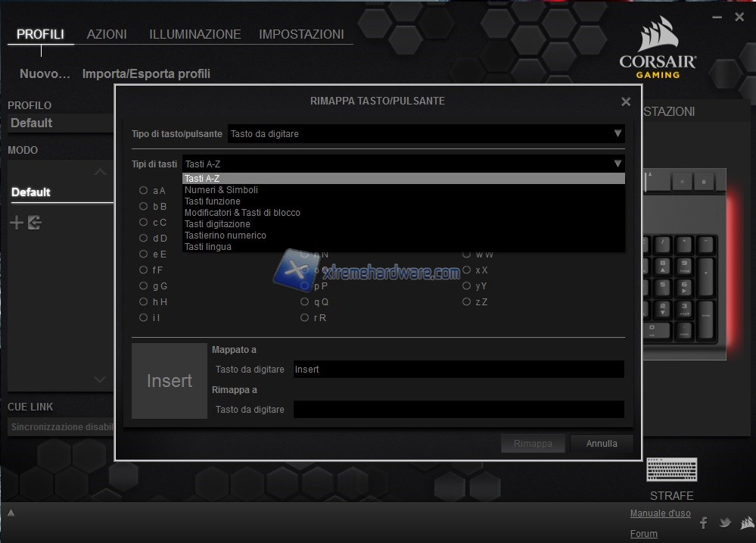Open the AZIONI tab
Viewport: 756px width, 543px height.
pyautogui.click(x=107, y=34)
